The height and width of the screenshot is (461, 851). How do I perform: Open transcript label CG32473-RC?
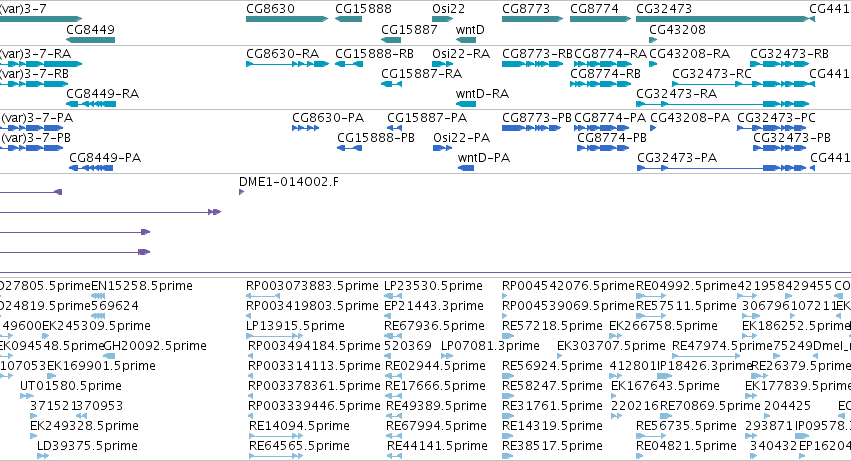712,73
